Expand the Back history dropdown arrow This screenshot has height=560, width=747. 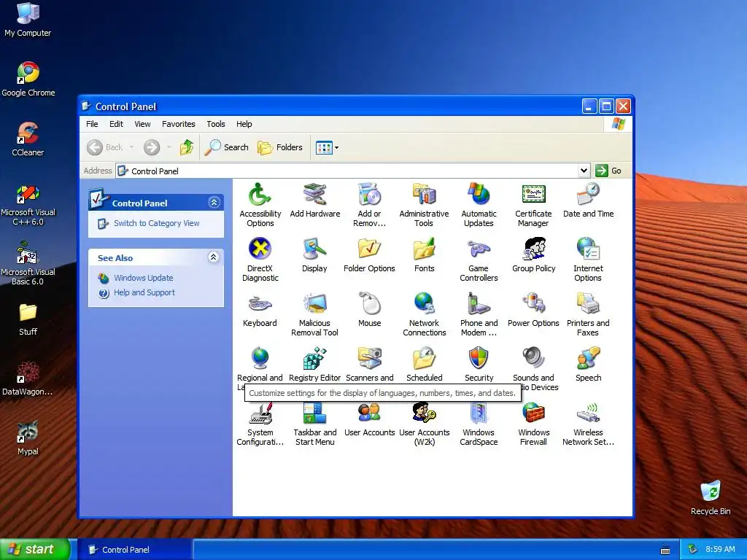(x=131, y=147)
